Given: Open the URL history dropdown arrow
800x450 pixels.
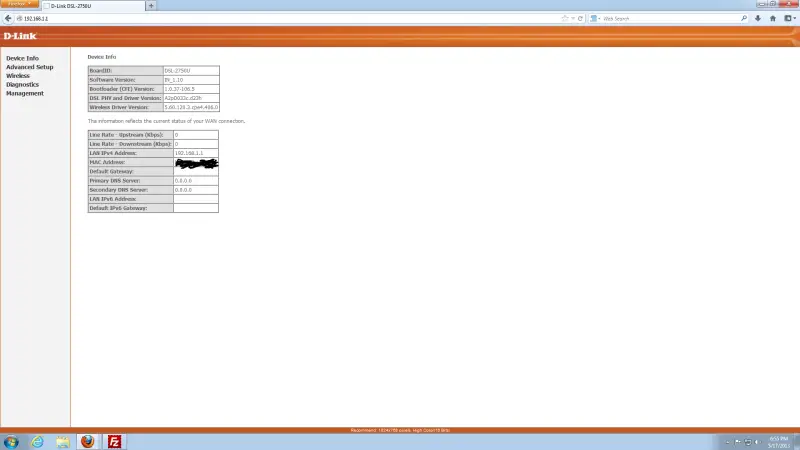Looking at the screenshot, I should 573,18.
